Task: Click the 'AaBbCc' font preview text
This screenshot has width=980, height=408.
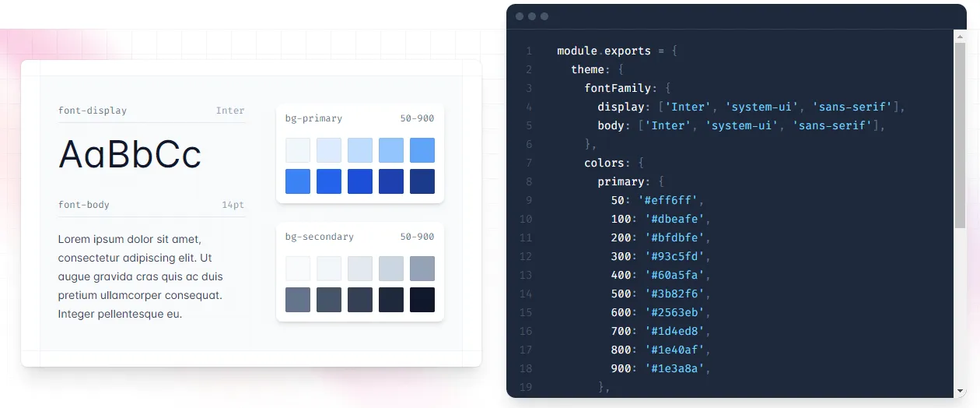Action: coord(130,154)
